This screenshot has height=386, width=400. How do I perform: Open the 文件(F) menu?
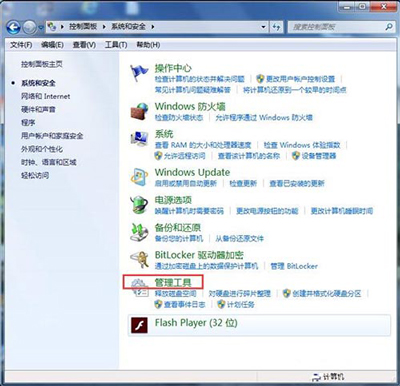[x=21, y=45]
